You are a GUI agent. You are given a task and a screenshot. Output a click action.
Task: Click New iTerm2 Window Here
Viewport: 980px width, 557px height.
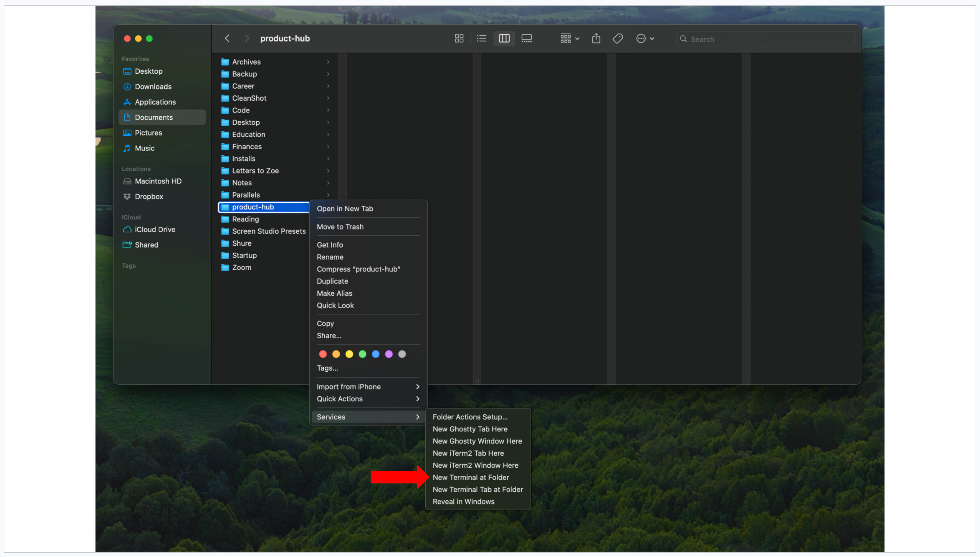coord(475,465)
